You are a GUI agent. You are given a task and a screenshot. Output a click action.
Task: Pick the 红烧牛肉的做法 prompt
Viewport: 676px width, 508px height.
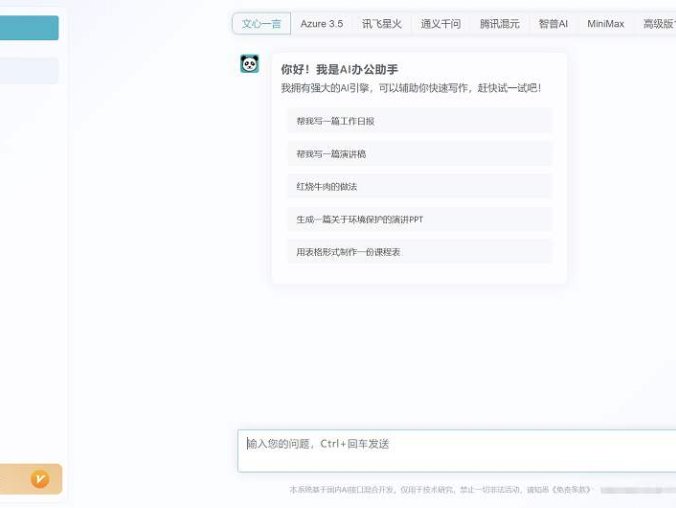point(420,187)
